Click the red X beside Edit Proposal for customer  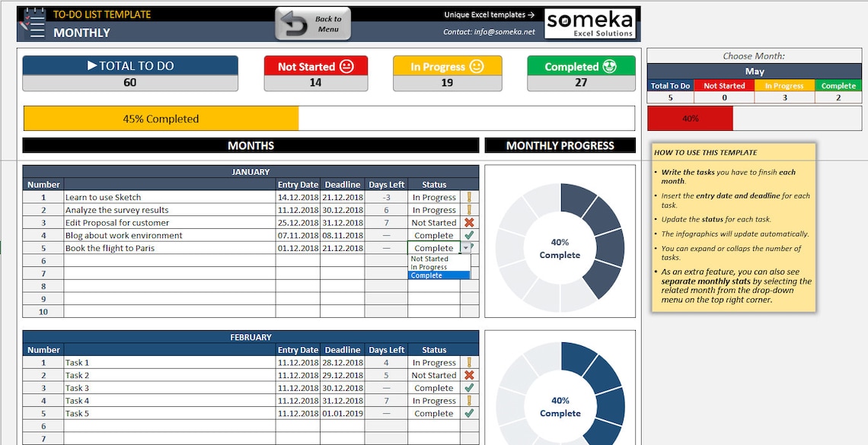pos(470,222)
